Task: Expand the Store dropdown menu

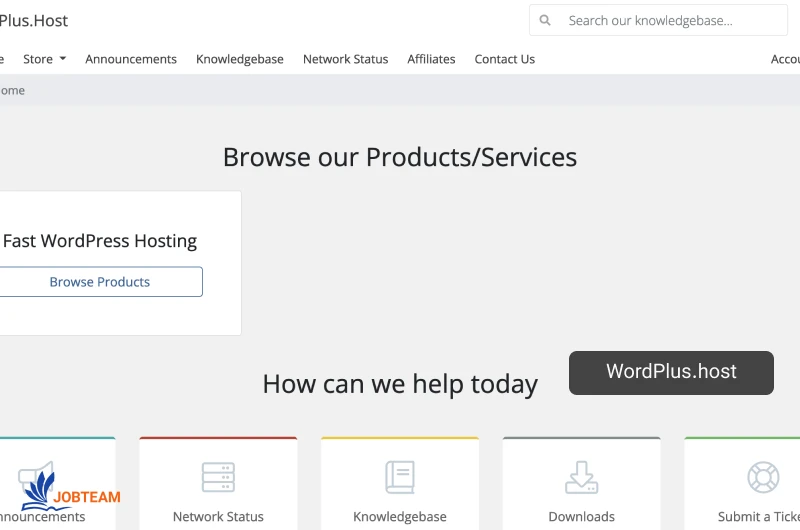Action: pyautogui.click(x=44, y=59)
